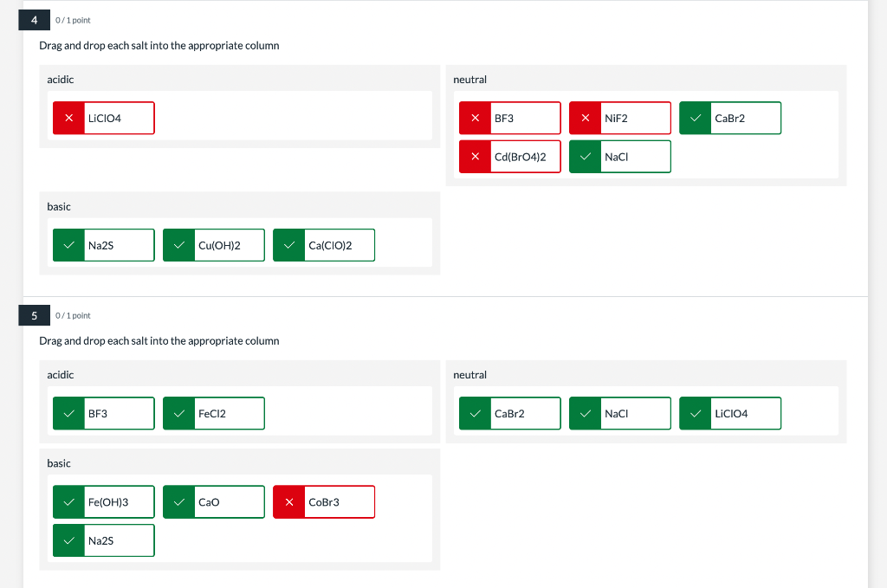Viewport: 887px width, 588px height.
Task: Click the question number 4 badge
Action: click(34, 21)
